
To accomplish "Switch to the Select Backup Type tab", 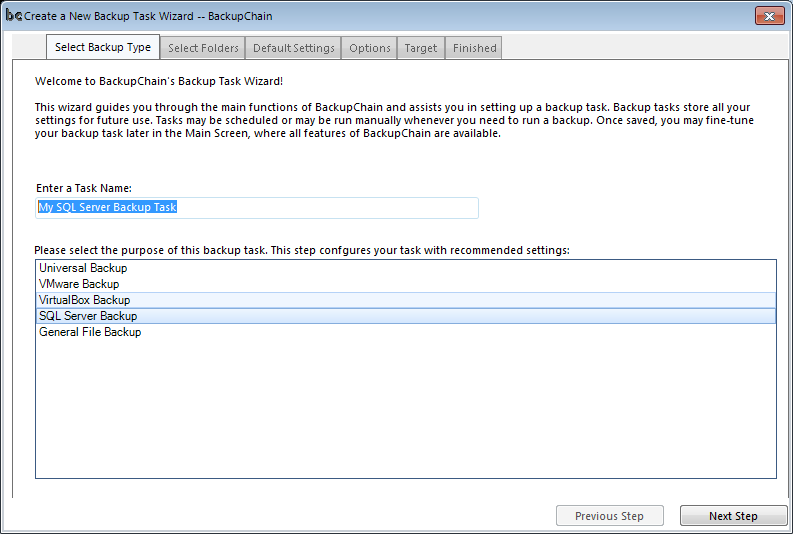I will (x=103, y=47).
